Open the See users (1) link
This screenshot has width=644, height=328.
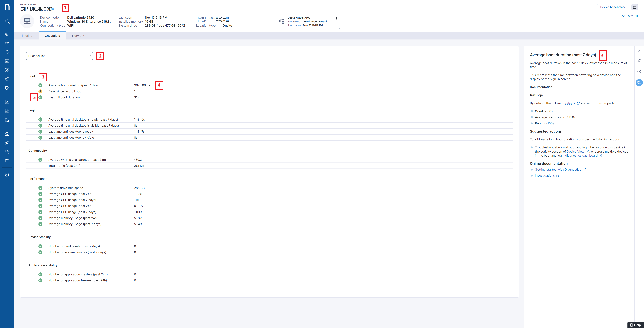pyautogui.click(x=628, y=16)
